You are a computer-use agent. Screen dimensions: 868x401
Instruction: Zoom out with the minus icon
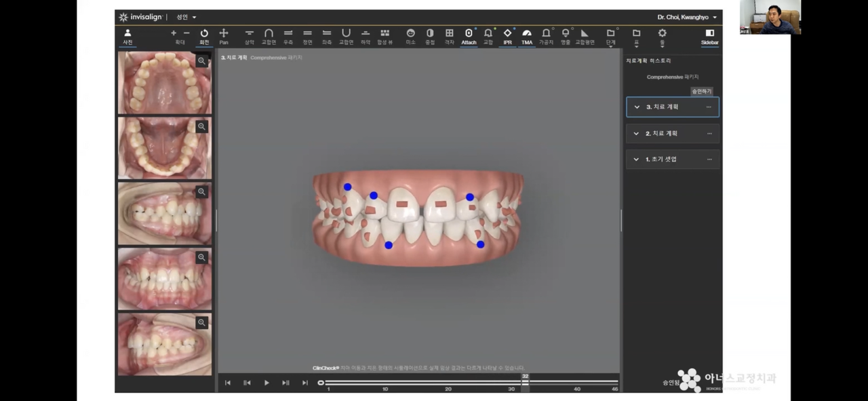coord(186,33)
